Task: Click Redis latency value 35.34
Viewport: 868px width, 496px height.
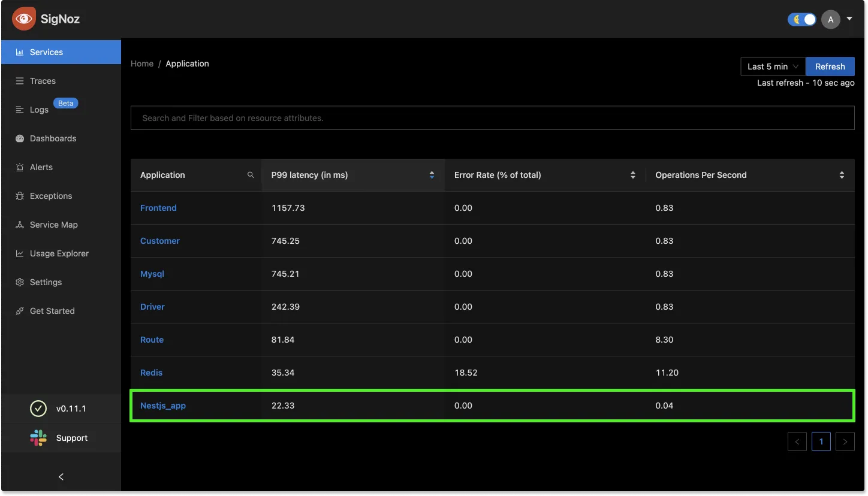Action: point(283,373)
